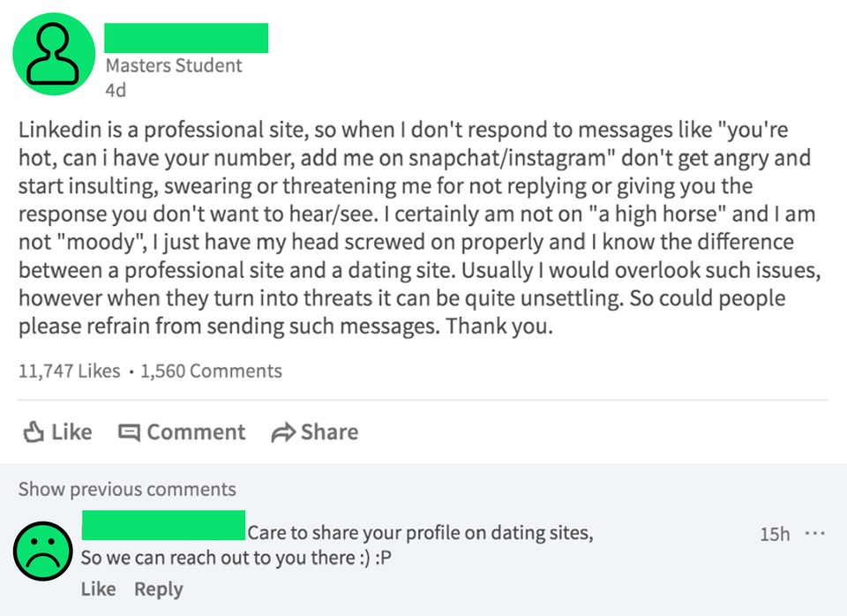Click the comment's 15h timestamp
Screen dimensions: 847x616
click(x=774, y=534)
